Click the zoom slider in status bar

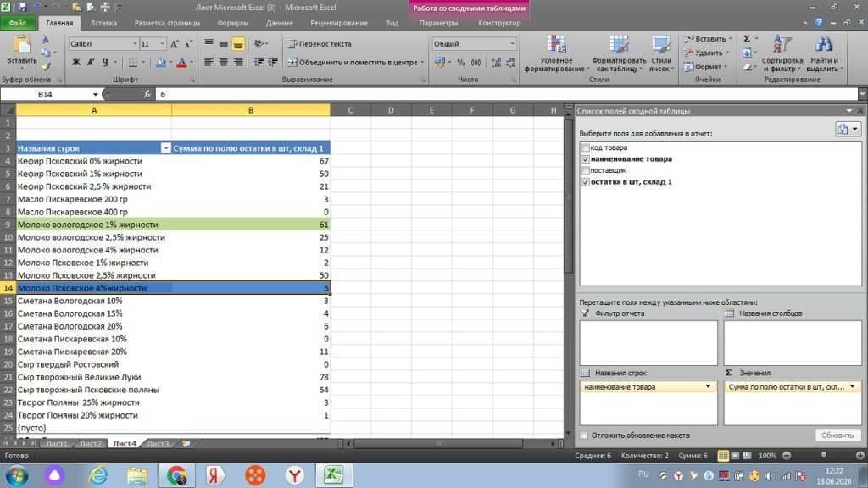click(824, 455)
